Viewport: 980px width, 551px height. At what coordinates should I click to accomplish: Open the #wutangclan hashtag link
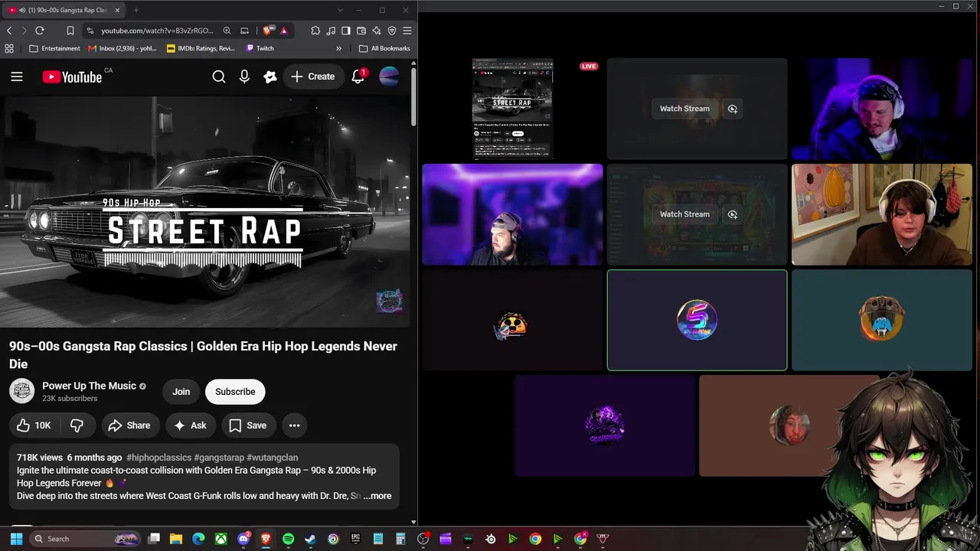click(272, 458)
